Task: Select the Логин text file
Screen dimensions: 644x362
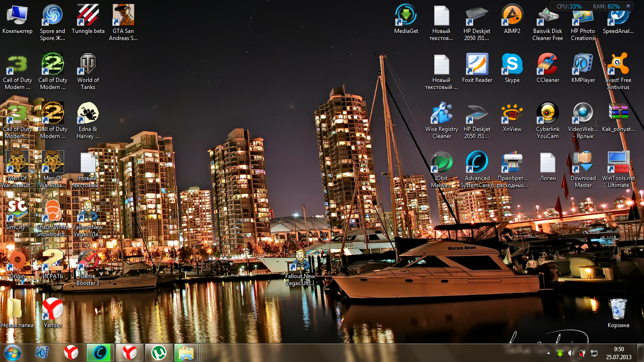Action: [547, 163]
